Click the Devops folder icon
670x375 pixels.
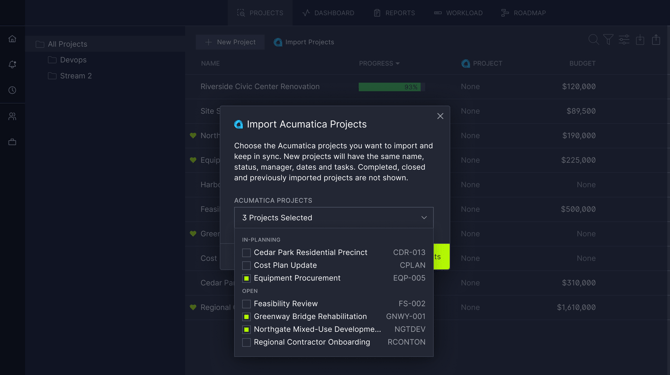[52, 60]
